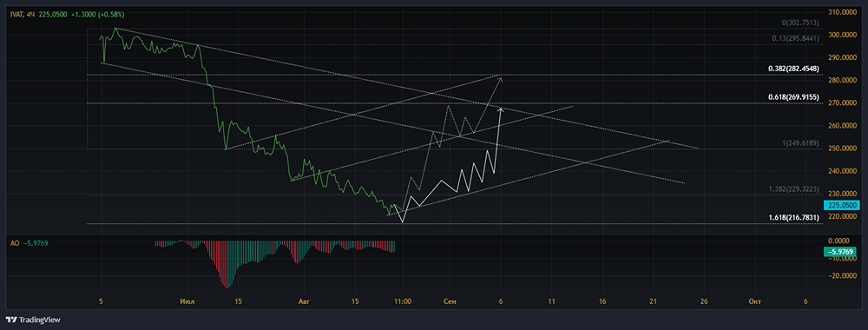
Task: Select the 0.618(269.9155) Fibonacci label
Action: (794, 97)
